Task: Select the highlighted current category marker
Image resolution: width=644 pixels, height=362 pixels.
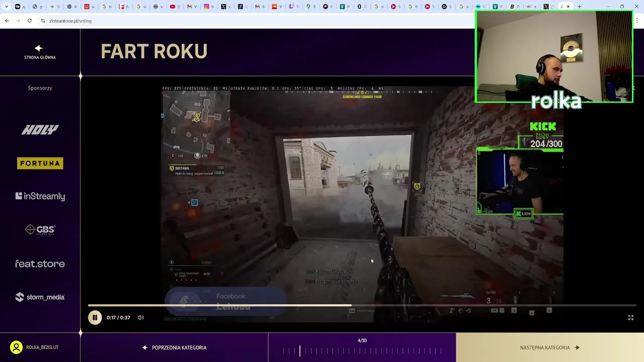Action: 300,350
